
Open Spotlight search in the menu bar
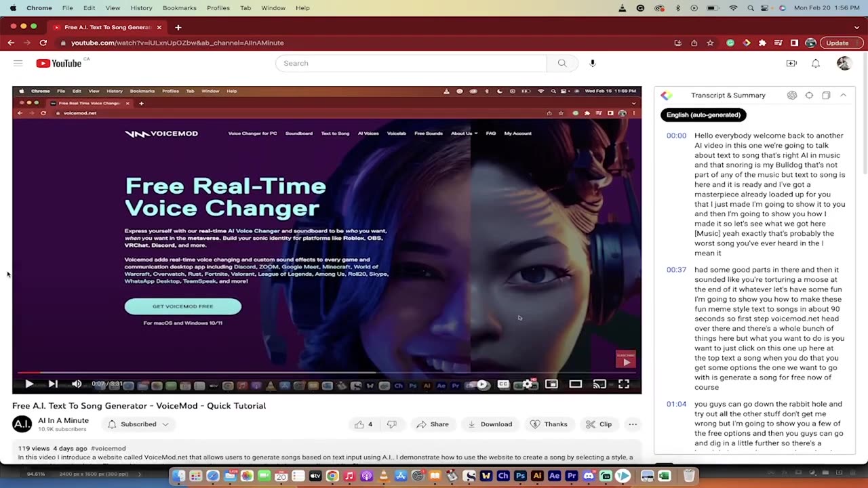tap(751, 8)
